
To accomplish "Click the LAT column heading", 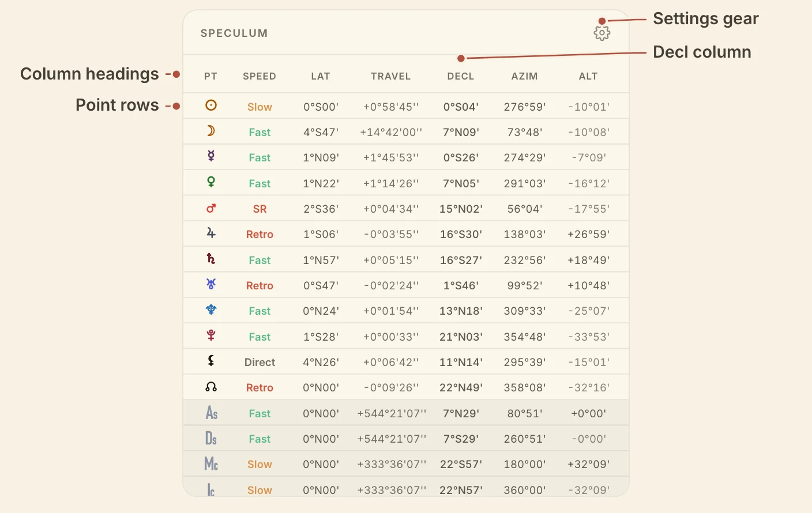I will tap(321, 76).
